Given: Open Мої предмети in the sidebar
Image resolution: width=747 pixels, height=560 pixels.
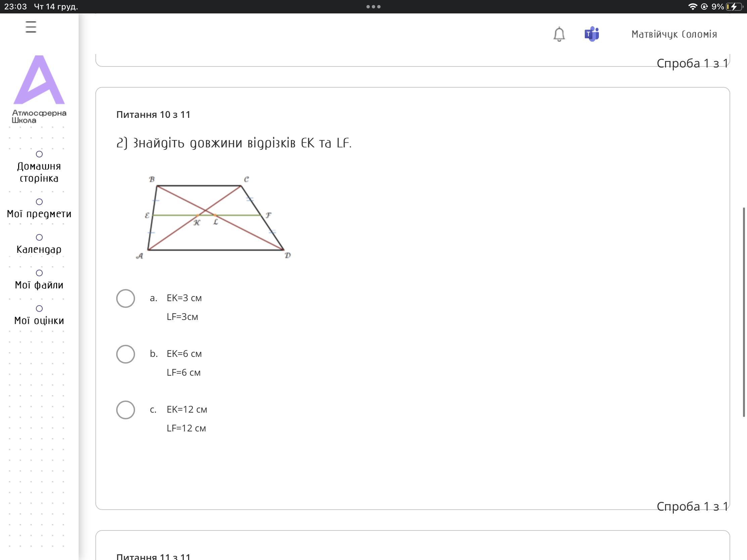Looking at the screenshot, I should (x=39, y=214).
